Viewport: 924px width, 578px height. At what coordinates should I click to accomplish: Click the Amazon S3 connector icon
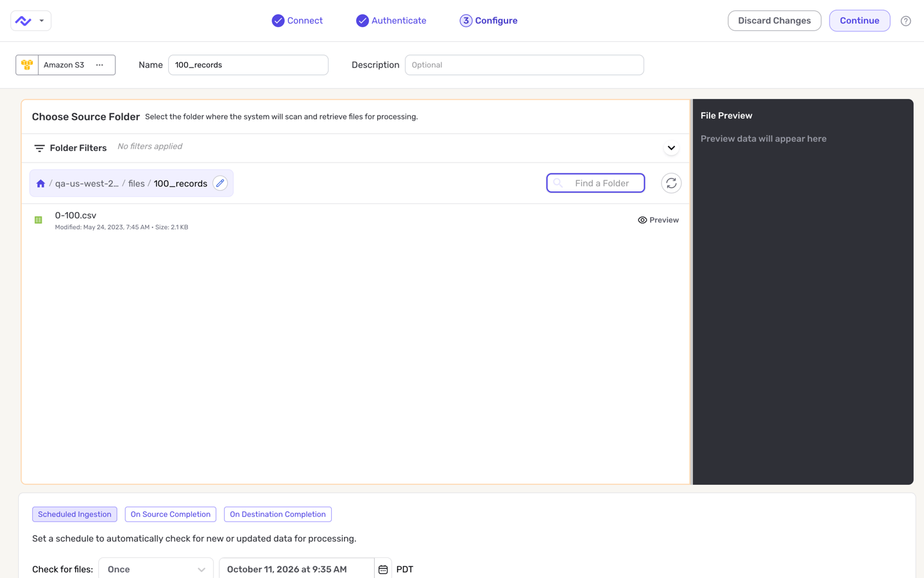pos(27,65)
